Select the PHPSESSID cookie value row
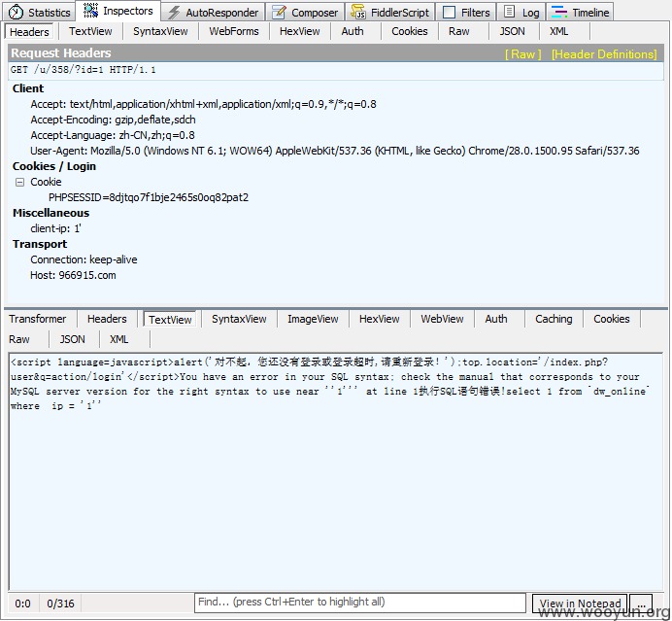Screen dimensions: 672x621 click(149, 197)
